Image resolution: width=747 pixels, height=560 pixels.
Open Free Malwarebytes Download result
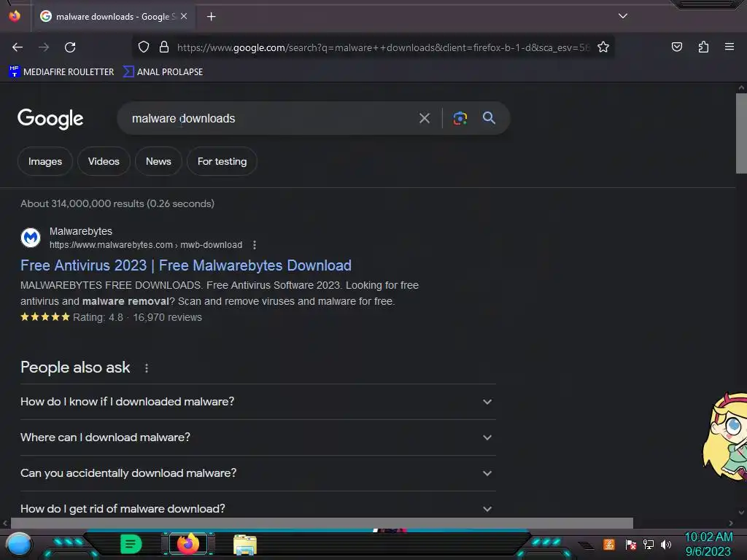coord(186,265)
